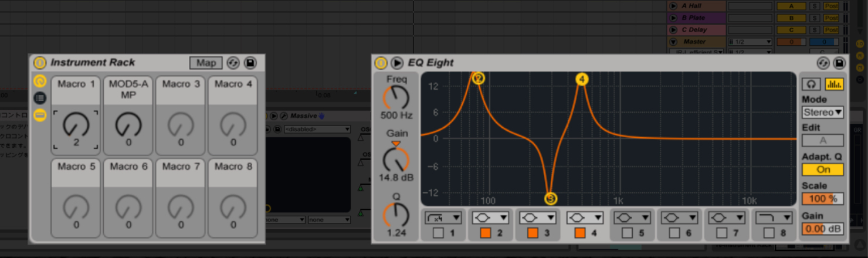The height and width of the screenshot is (258, 868).
Task: Click the EQ Q knob at 1.24
Action: click(396, 215)
